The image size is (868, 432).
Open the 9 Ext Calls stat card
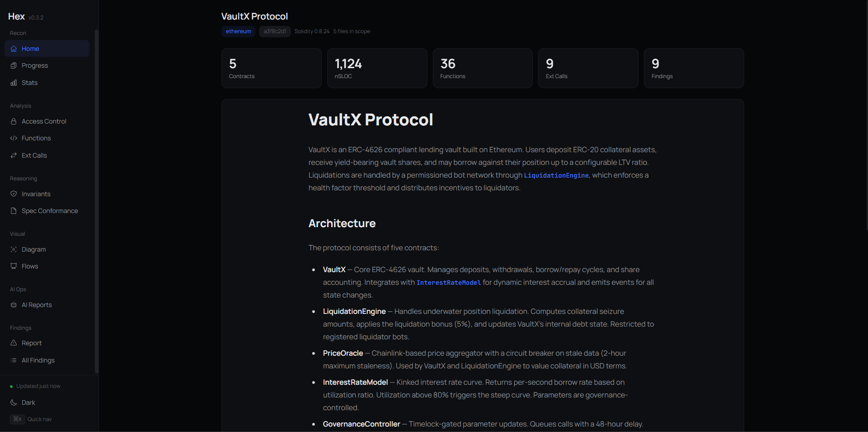coord(588,68)
